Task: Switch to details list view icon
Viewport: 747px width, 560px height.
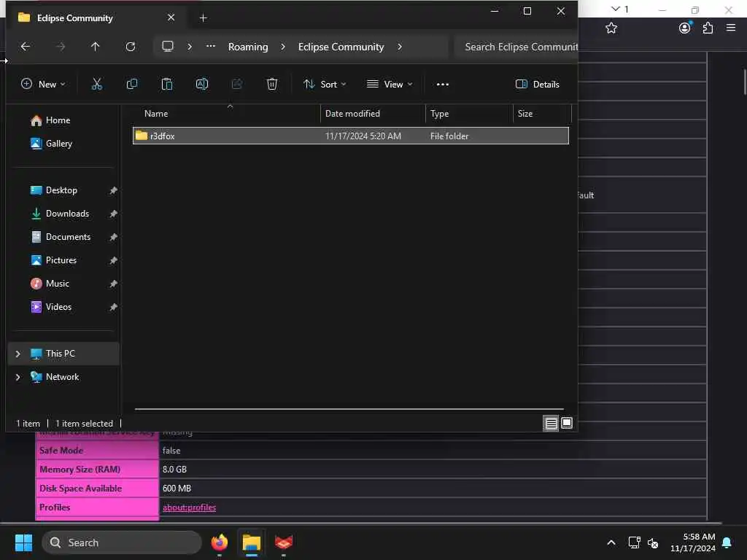Action: pyautogui.click(x=551, y=423)
